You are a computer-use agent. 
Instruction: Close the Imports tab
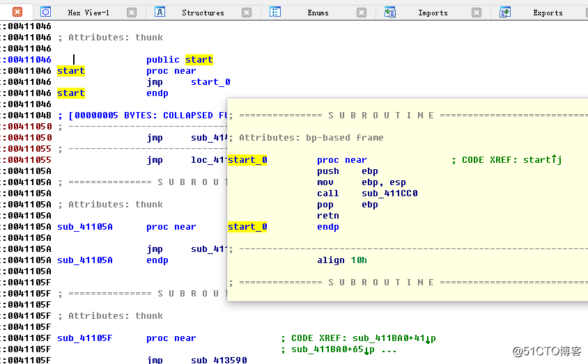[477, 13]
